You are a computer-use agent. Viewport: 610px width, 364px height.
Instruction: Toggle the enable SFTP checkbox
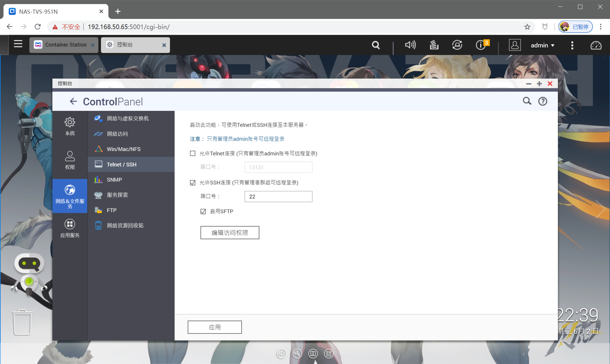pos(203,212)
